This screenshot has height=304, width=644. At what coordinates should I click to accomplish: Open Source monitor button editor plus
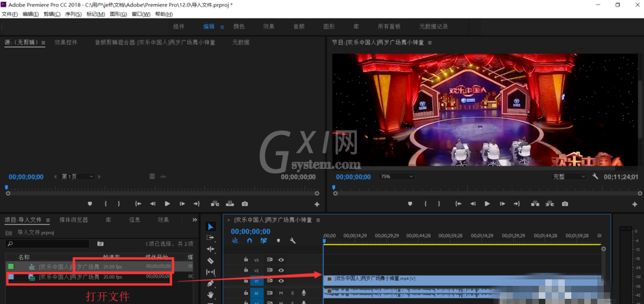317,204
